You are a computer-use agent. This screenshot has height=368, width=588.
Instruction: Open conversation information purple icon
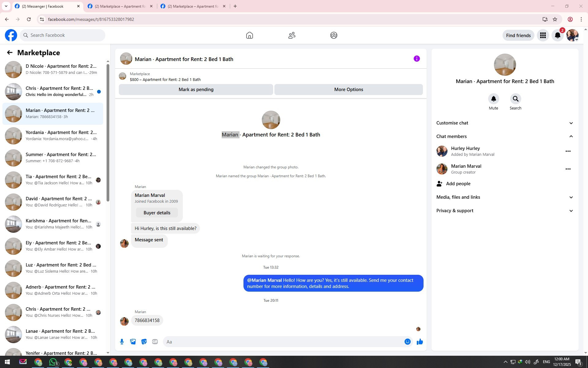[x=417, y=59]
